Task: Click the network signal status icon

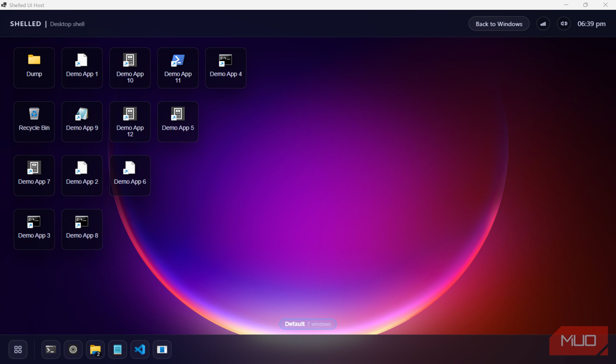Action: pyautogui.click(x=543, y=24)
